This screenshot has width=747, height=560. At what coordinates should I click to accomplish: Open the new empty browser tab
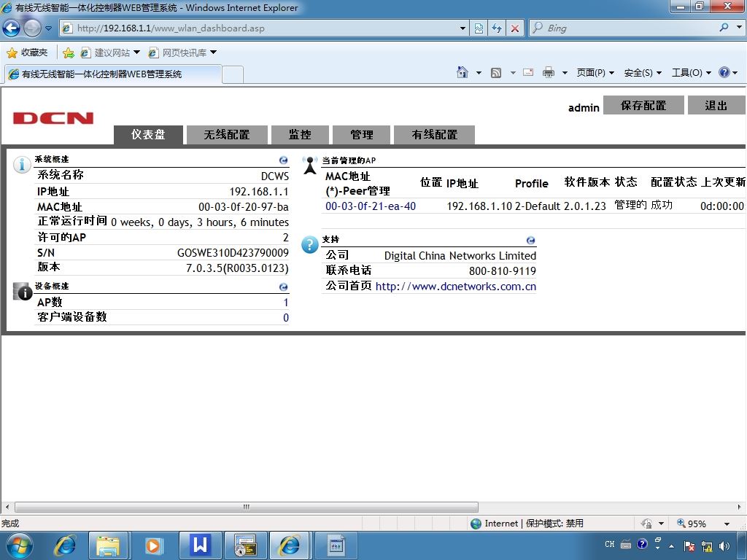[233, 74]
